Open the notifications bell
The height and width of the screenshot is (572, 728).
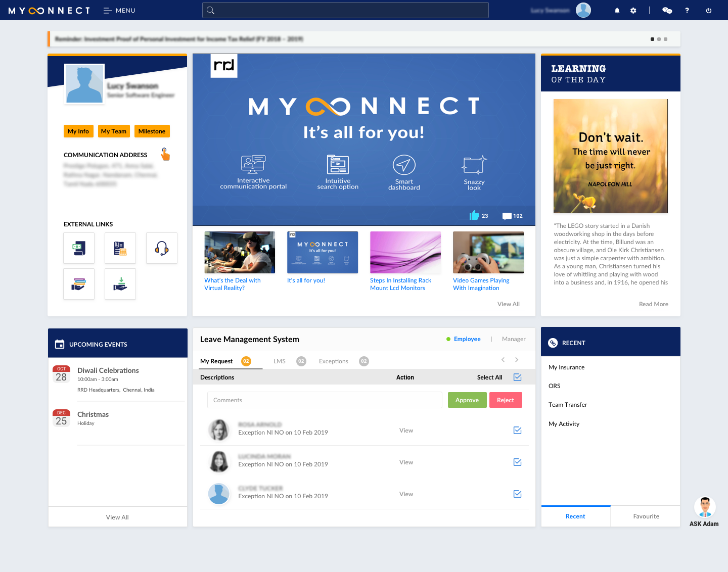click(617, 10)
